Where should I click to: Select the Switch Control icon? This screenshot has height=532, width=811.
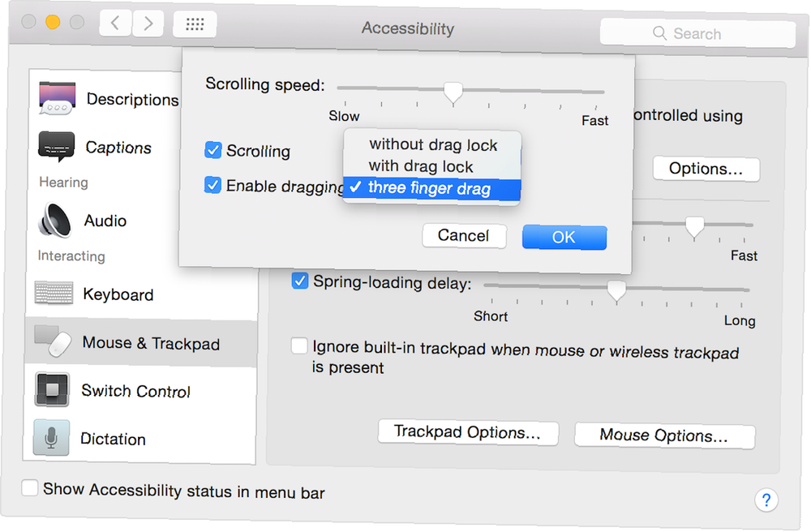click(x=52, y=388)
